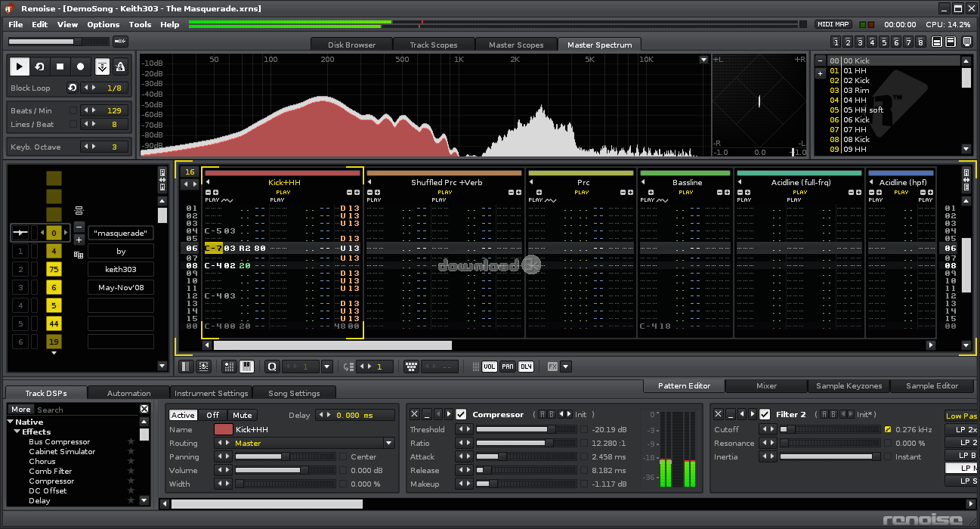This screenshot has width=980, height=529.
Task: Select view preset 1
Action: tap(836, 42)
